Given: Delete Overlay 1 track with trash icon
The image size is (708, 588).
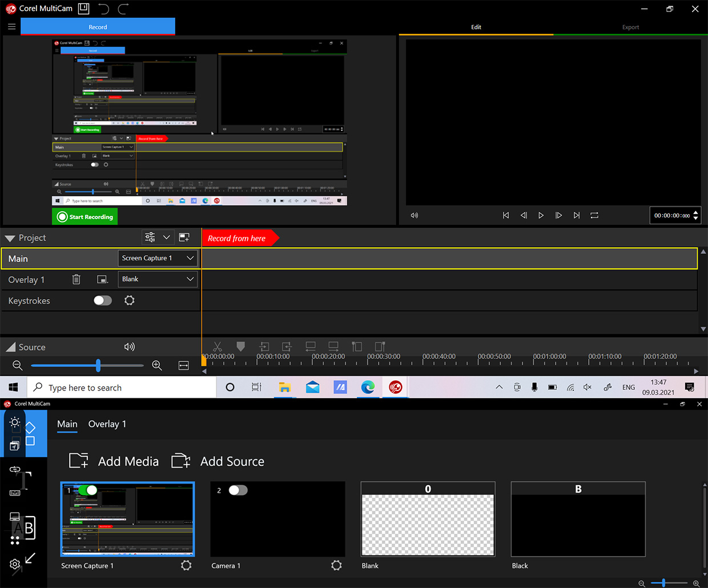Looking at the screenshot, I should coord(77,279).
